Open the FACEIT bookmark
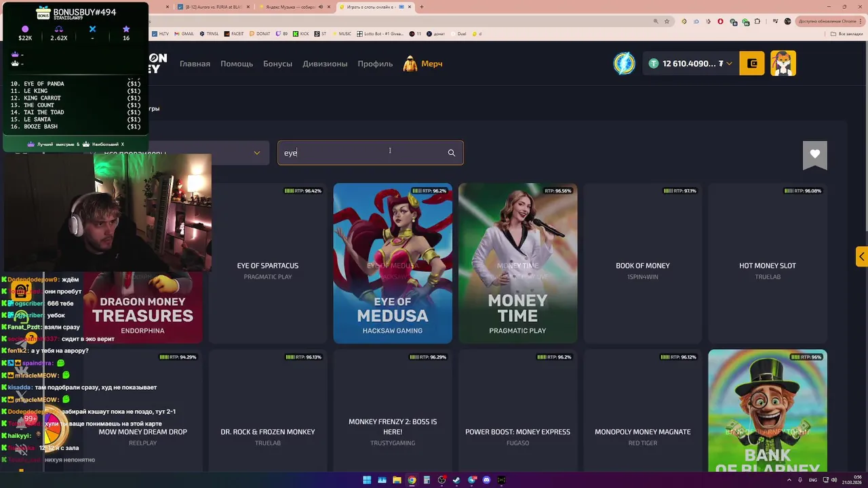Image resolution: width=868 pixels, height=488 pixels. tap(234, 34)
